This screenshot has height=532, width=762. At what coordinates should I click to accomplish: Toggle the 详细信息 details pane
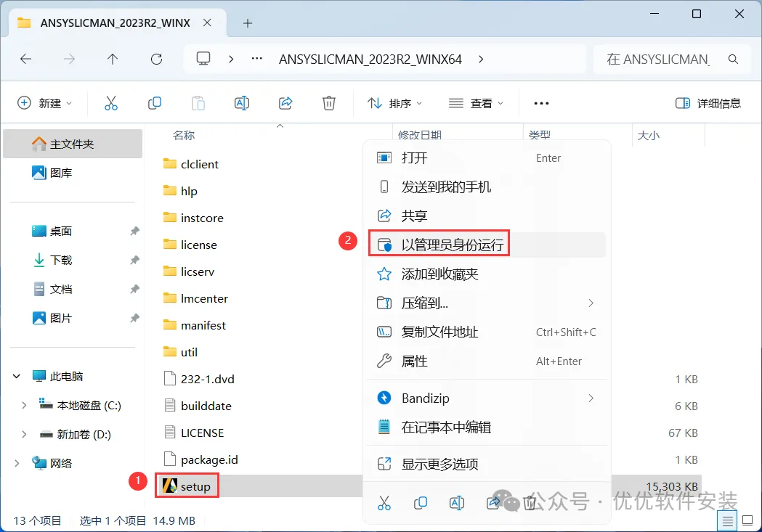tap(708, 103)
